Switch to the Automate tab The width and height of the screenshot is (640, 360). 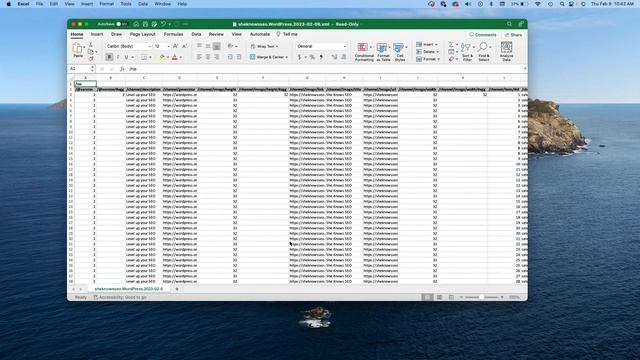[260, 34]
